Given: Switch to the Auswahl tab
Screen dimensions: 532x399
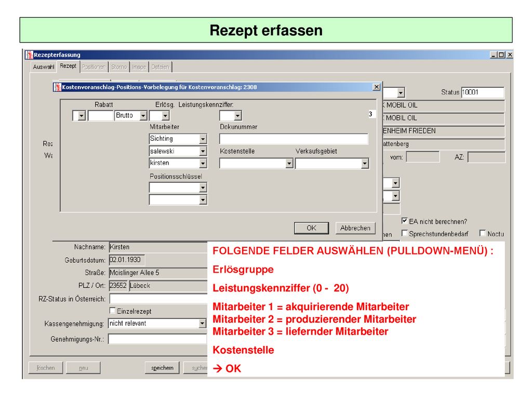Looking at the screenshot, I should pos(44,67).
